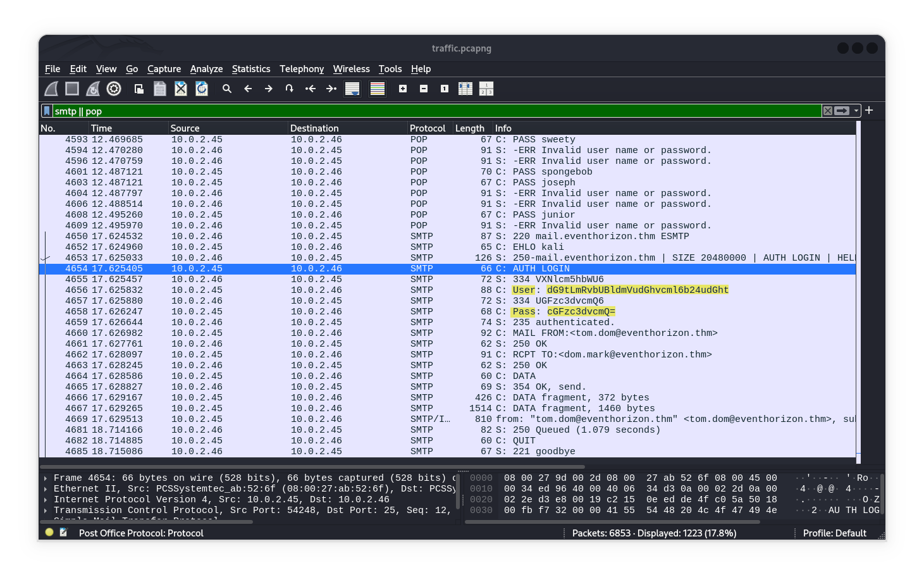Toggle packet colorization rules
924x582 pixels.
click(x=378, y=89)
